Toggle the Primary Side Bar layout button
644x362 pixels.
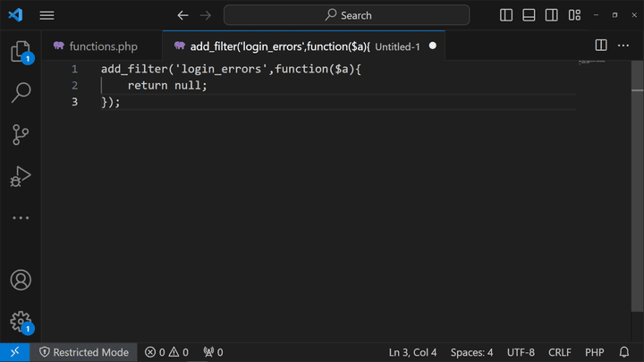click(506, 15)
